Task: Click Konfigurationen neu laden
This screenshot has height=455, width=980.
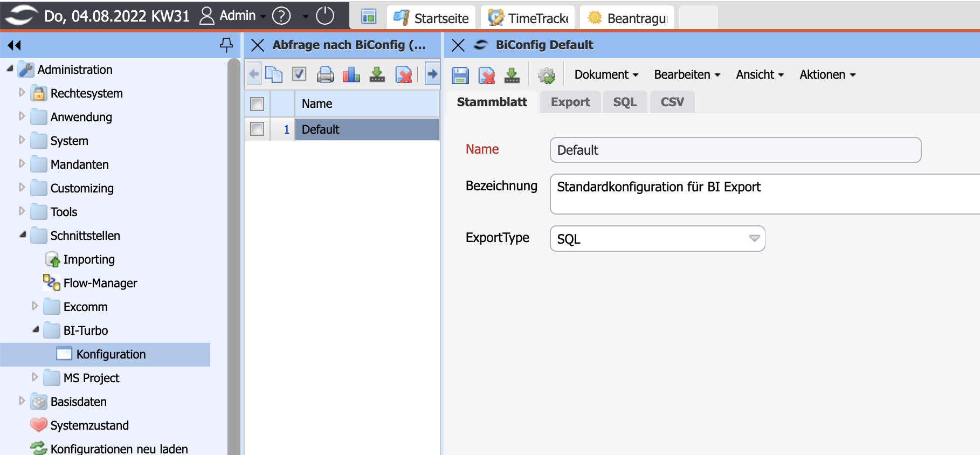Action: [x=119, y=449]
